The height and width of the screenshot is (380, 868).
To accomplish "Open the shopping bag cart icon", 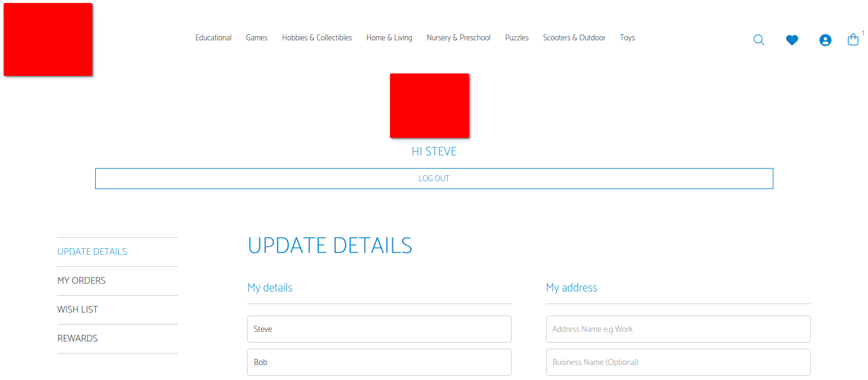I will tap(853, 40).
